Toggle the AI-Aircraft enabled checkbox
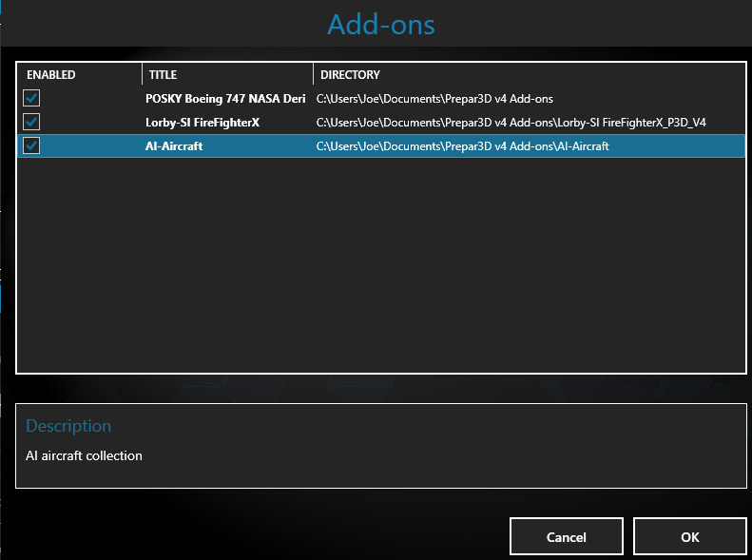 point(31,145)
